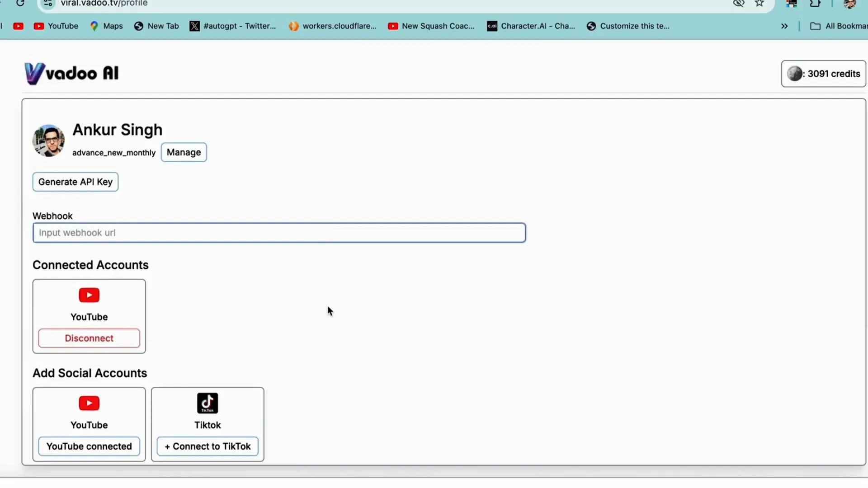Click the 3091 credits display area
The height and width of the screenshot is (488, 868).
coord(825,73)
